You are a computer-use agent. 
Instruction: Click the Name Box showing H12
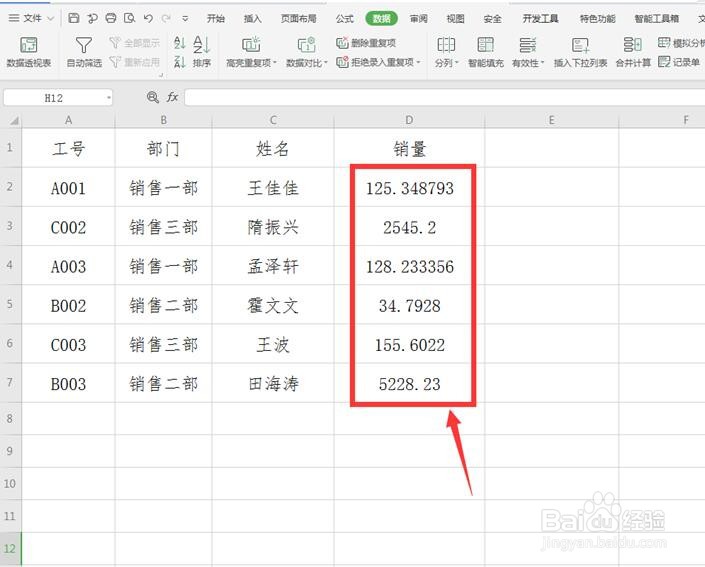click(54, 98)
